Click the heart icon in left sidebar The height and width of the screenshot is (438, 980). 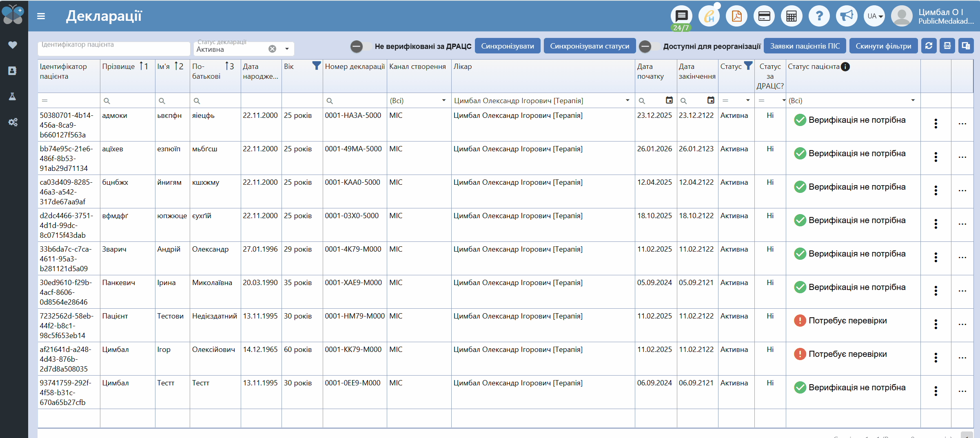click(x=13, y=45)
